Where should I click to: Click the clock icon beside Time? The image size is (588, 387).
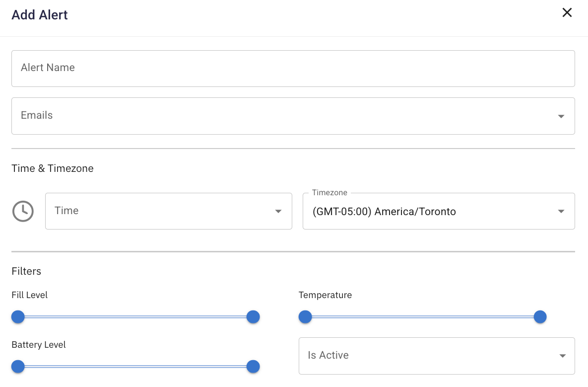[23, 211]
